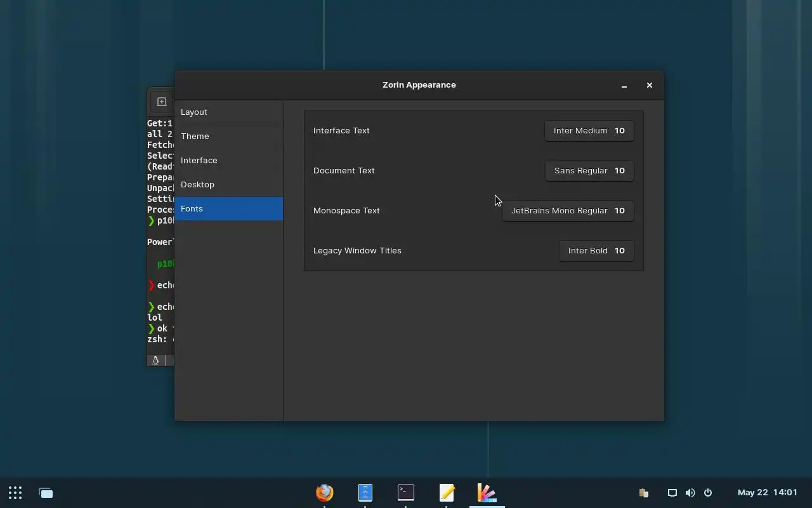Switch to Terminal in the taskbar
Screen dimensions: 812x508
[406, 493]
